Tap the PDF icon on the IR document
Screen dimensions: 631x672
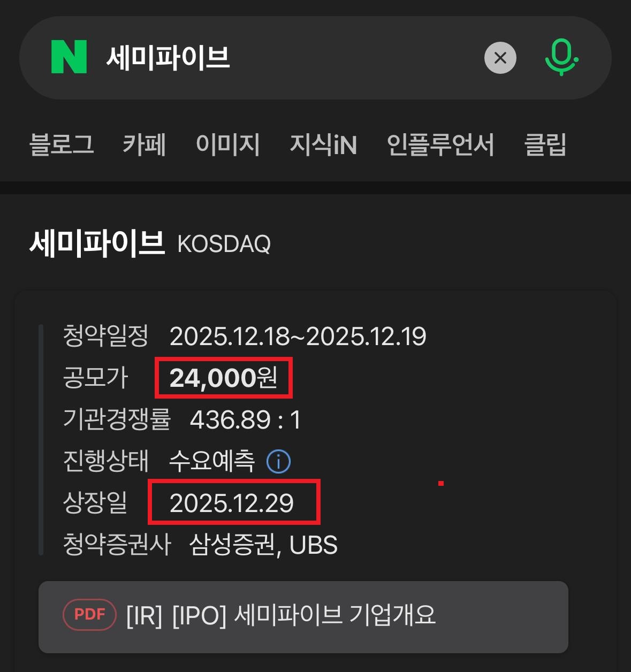[x=89, y=614]
